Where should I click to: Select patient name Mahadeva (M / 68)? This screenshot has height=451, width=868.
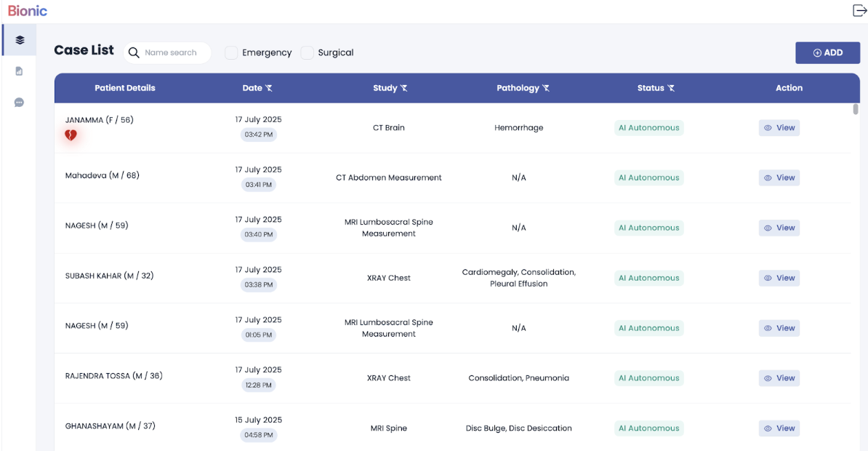(103, 175)
